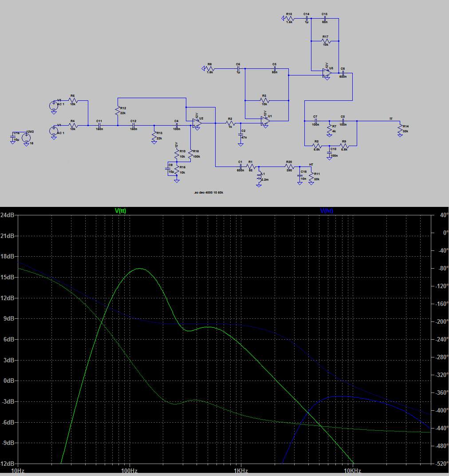Click resistor R12 (22k)
The width and height of the screenshot is (449, 476).
point(118,111)
